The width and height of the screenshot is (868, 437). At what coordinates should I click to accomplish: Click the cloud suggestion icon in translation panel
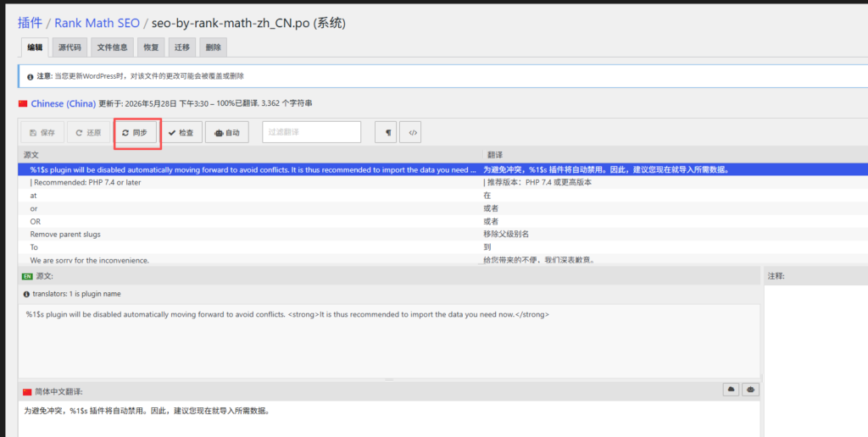click(x=732, y=390)
